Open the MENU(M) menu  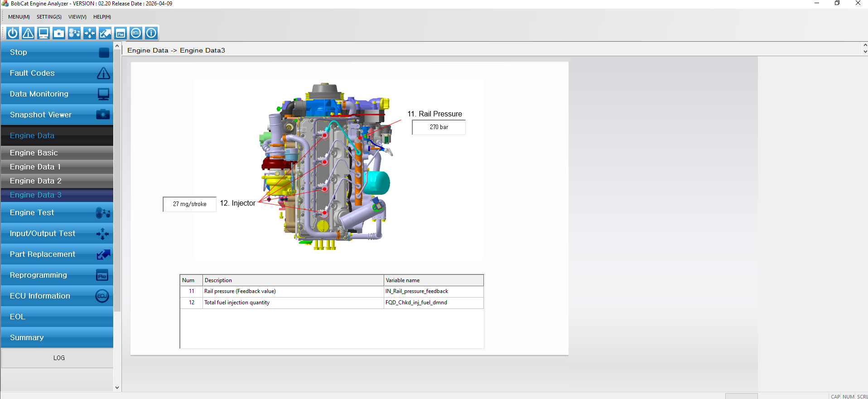coord(19,17)
